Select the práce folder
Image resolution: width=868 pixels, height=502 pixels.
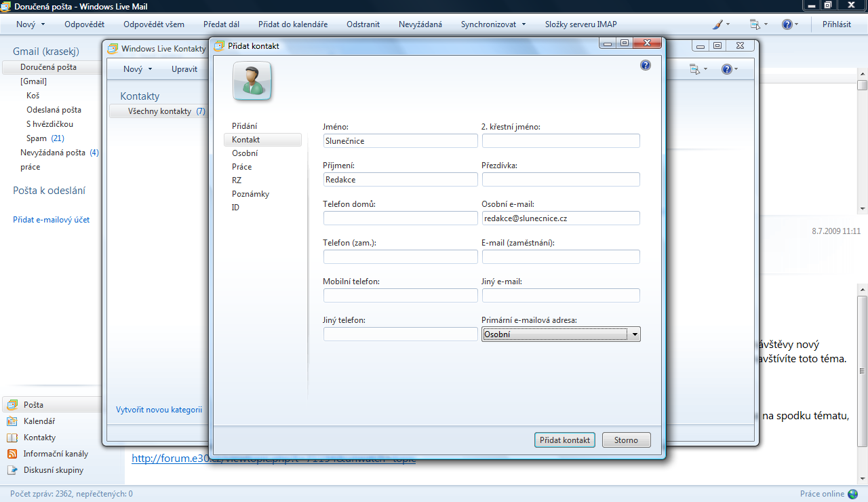[x=31, y=167]
